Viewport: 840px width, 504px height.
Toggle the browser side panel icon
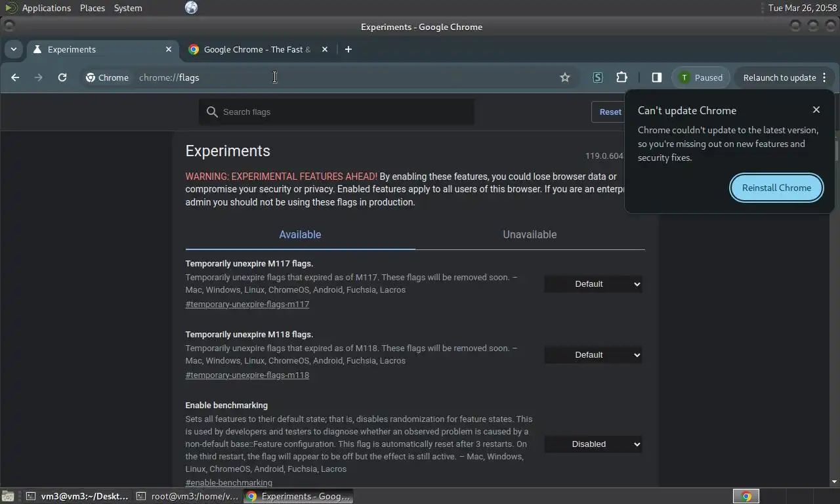coord(656,77)
